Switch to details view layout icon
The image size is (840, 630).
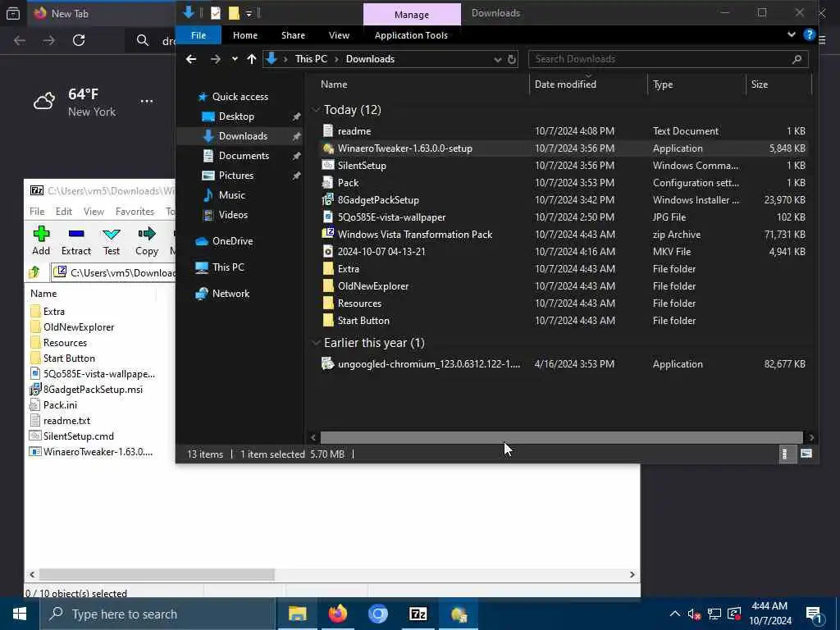(x=785, y=454)
